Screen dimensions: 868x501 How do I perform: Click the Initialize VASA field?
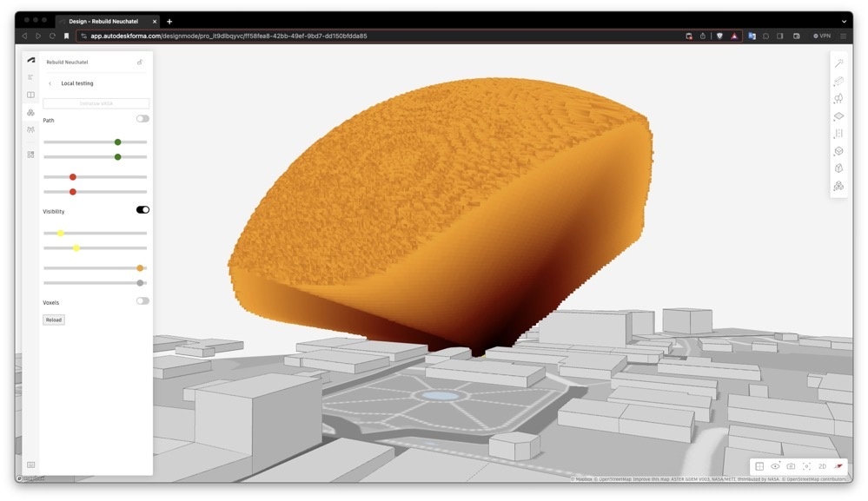96,102
